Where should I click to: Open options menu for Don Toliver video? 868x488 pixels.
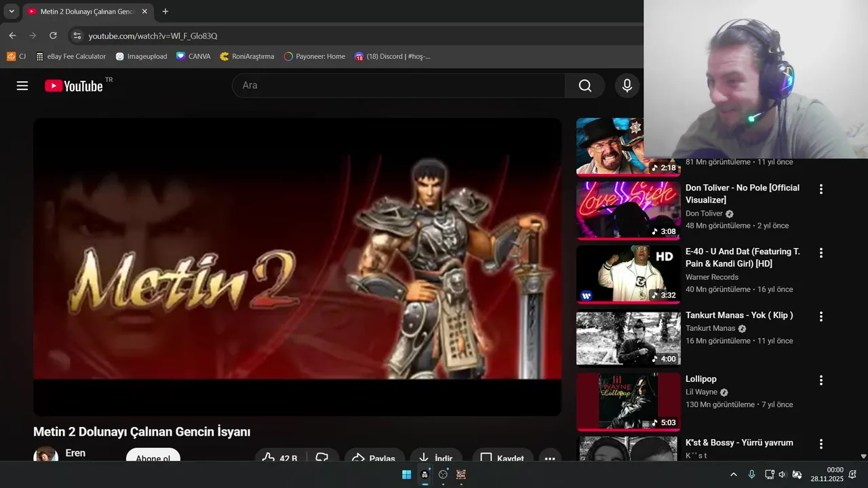(821, 189)
